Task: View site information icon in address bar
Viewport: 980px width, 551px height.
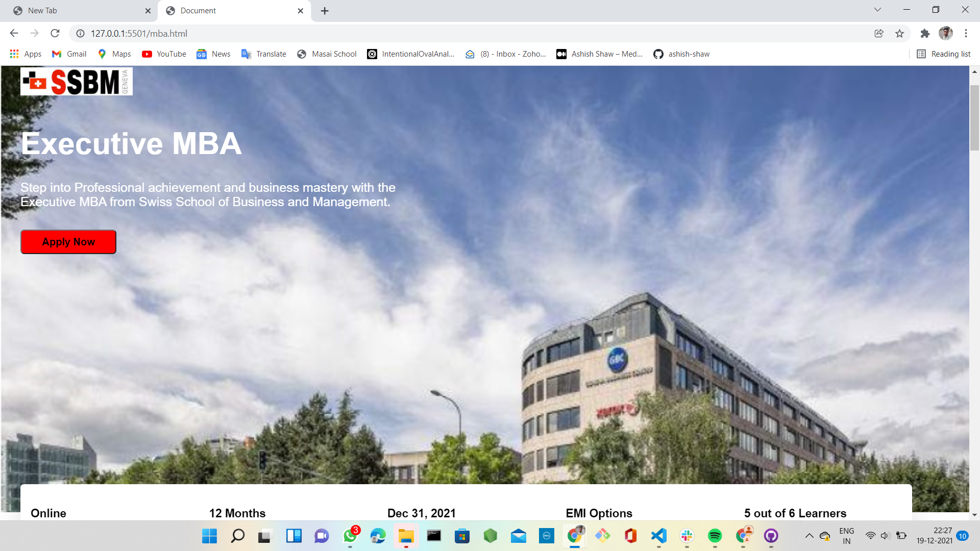Action: click(80, 33)
